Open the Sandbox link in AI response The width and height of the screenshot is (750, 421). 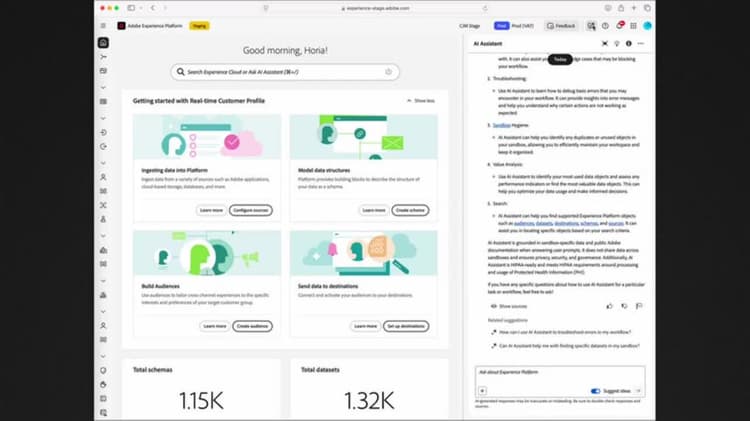coord(501,125)
